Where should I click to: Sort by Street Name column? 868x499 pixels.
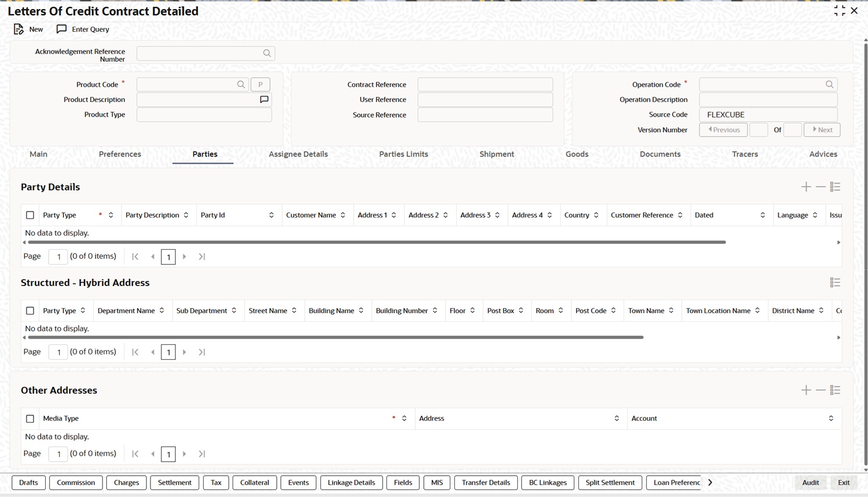click(x=294, y=311)
